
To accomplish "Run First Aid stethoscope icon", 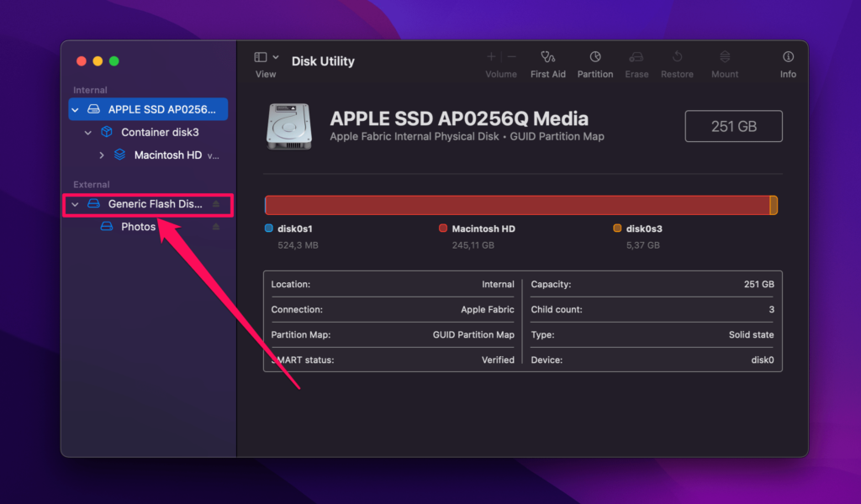I will 547,56.
